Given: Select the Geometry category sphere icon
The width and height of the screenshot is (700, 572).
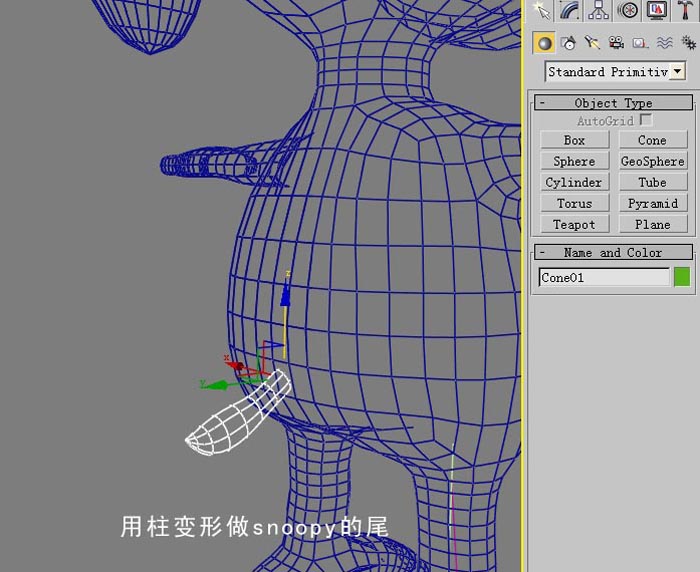Looking at the screenshot, I should [x=544, y=43].
